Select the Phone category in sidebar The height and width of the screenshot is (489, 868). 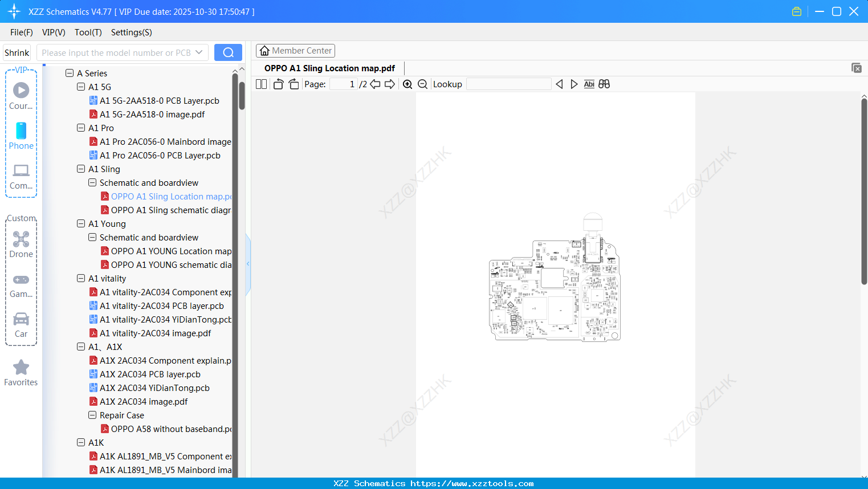tap(21, 136)
